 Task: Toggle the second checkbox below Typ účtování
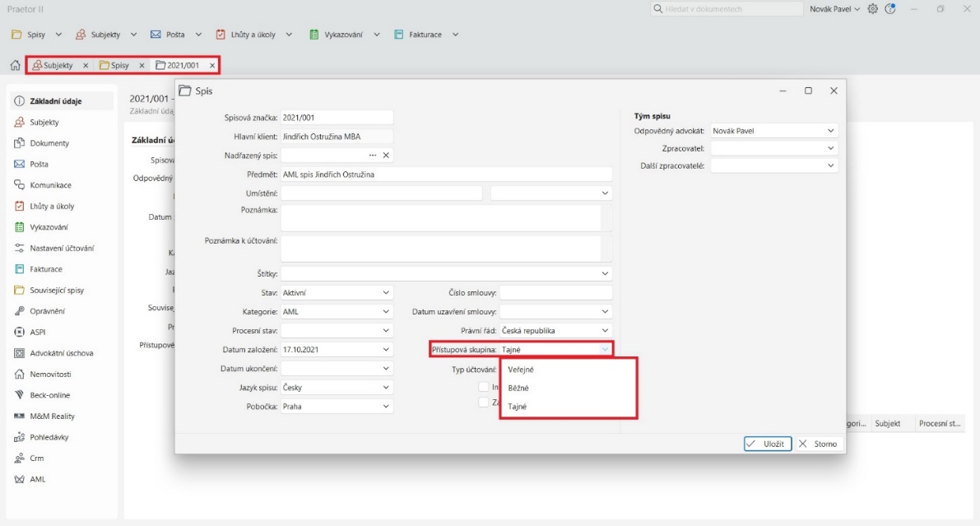pyautogui.click(x=484, y=403)
